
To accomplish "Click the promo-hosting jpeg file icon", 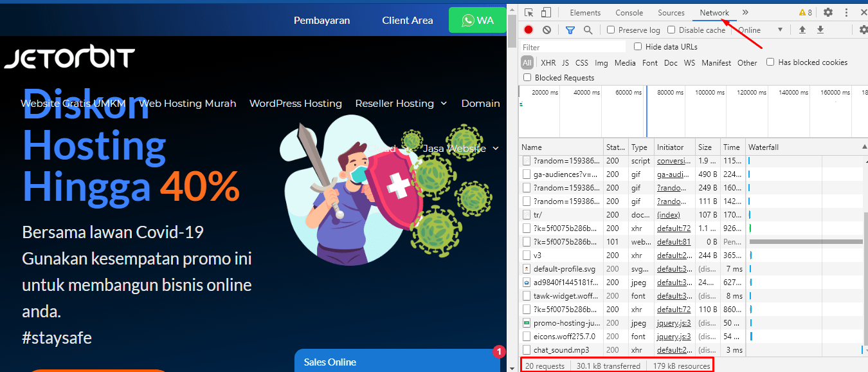I will [x=527, y=322].
